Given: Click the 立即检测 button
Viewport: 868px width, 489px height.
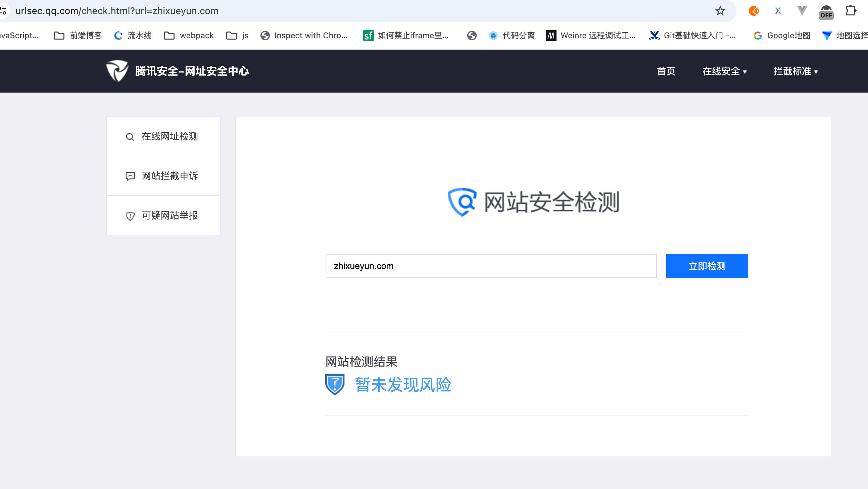Looking at the screenshot, I should coord(707,266).
